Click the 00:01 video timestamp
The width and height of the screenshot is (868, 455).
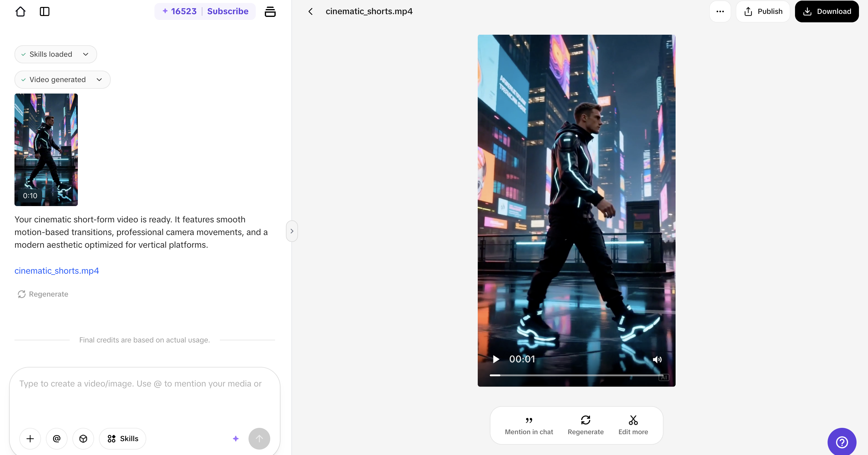pos(522,359)
